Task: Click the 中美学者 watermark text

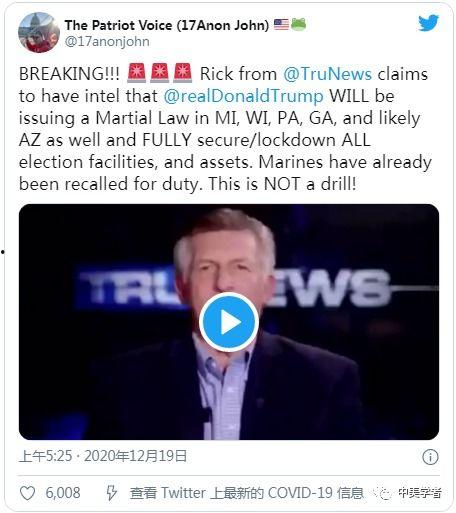Action: pyautogui.click(x=420, y=493)
